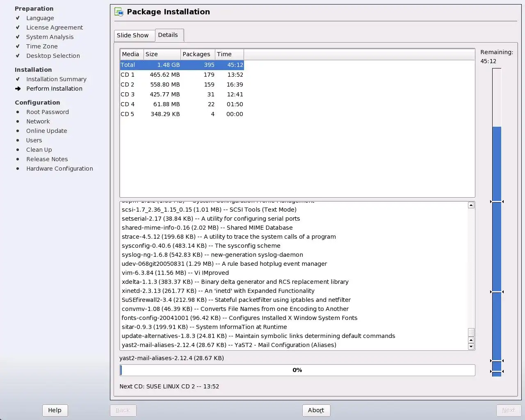Click the Users step in sidebar
525x420 pixels.
pyautogui.click(x=34, y=140)
